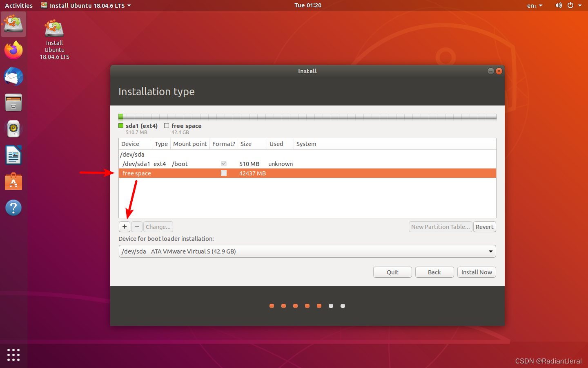
Task: Click New Partition Table... button
Action: pyautogui.click(x=440, y=227)
